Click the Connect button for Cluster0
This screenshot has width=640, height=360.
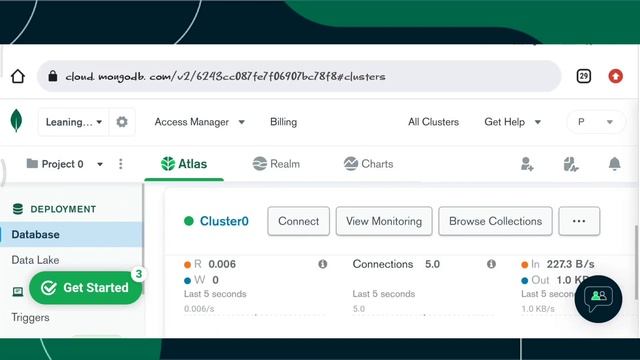tap(298, 221)
